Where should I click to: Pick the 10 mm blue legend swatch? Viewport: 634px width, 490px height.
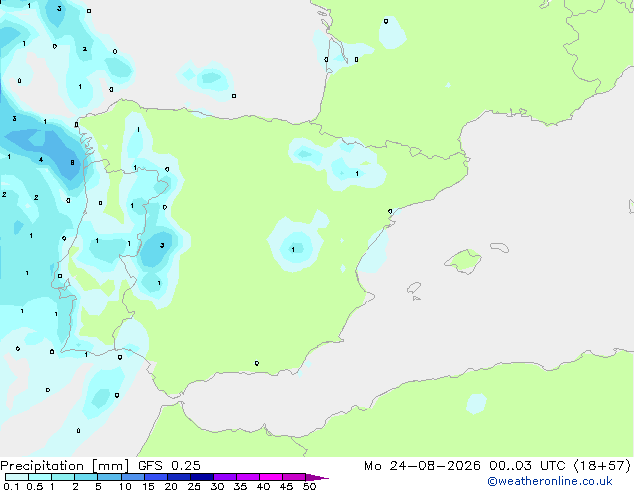tap(132, 477)
